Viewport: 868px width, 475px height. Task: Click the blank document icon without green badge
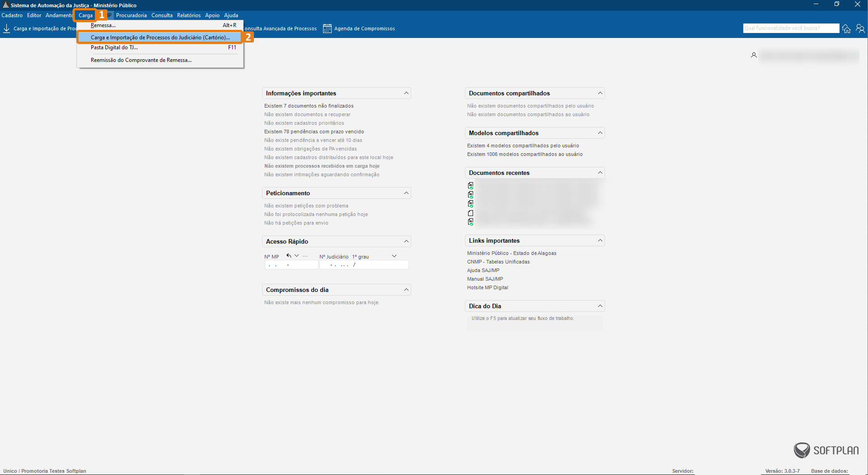tap(471, 213)
